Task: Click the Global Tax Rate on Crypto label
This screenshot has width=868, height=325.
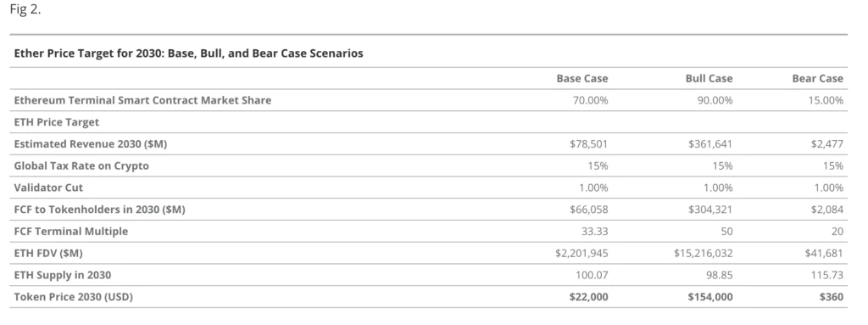Action: [81, 165]
